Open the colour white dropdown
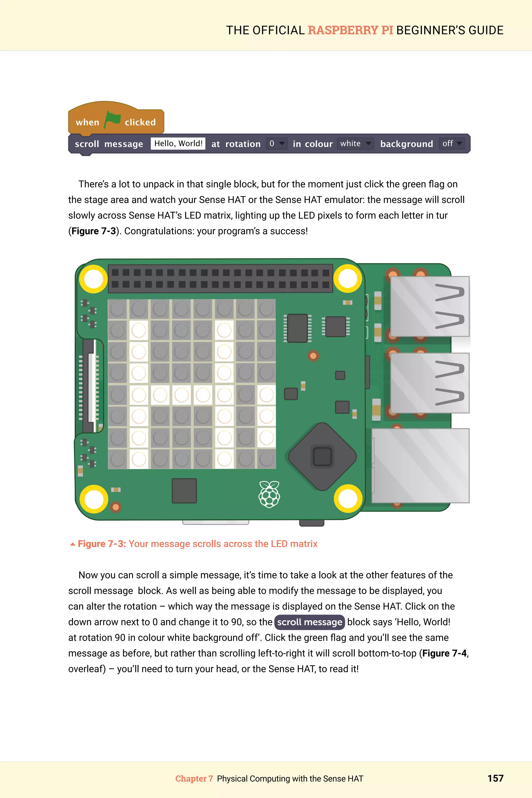Viewport: 532px width, 798px height. 355,143
